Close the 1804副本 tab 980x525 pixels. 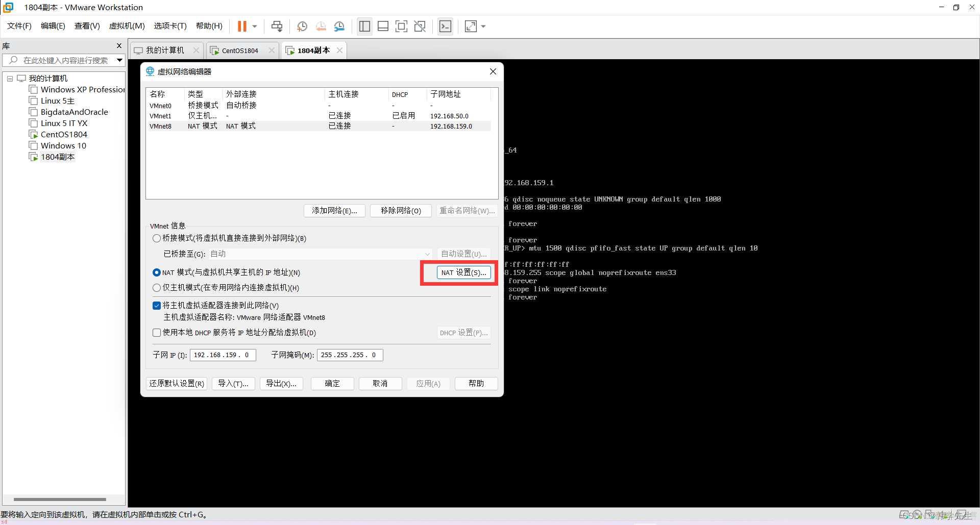339,51
